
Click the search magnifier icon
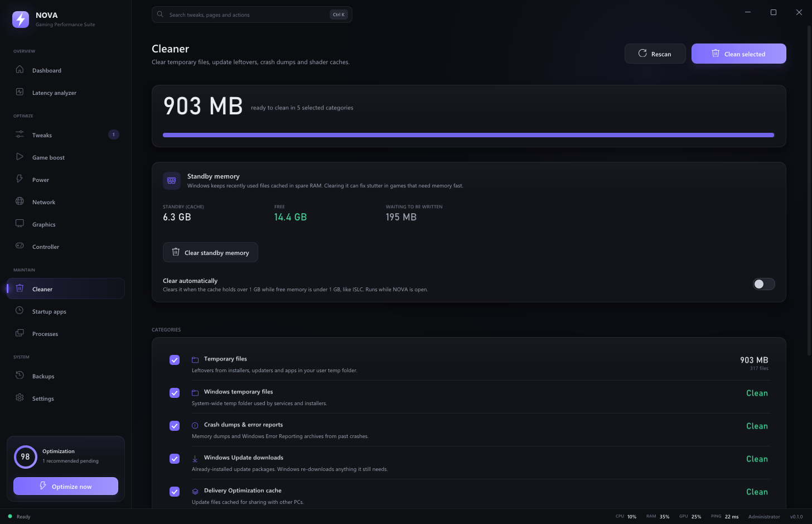[x=160, y=15]
